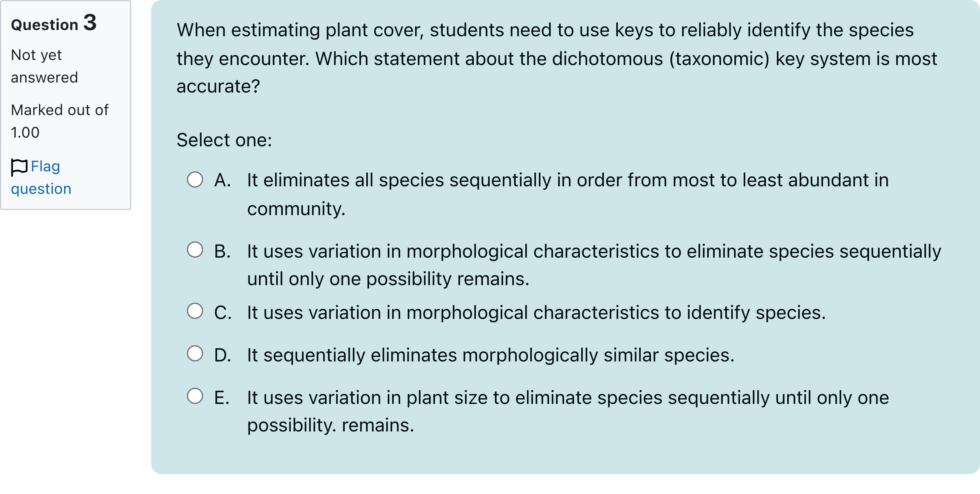Click the 'Not yet answered' status text
Screen dimensions: 980x494
(x=44, y=66)
